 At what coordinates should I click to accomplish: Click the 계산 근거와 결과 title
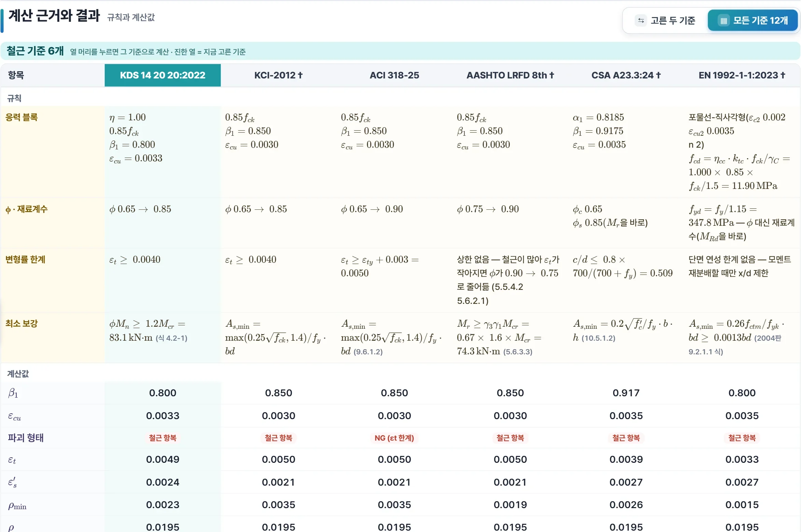54,16
